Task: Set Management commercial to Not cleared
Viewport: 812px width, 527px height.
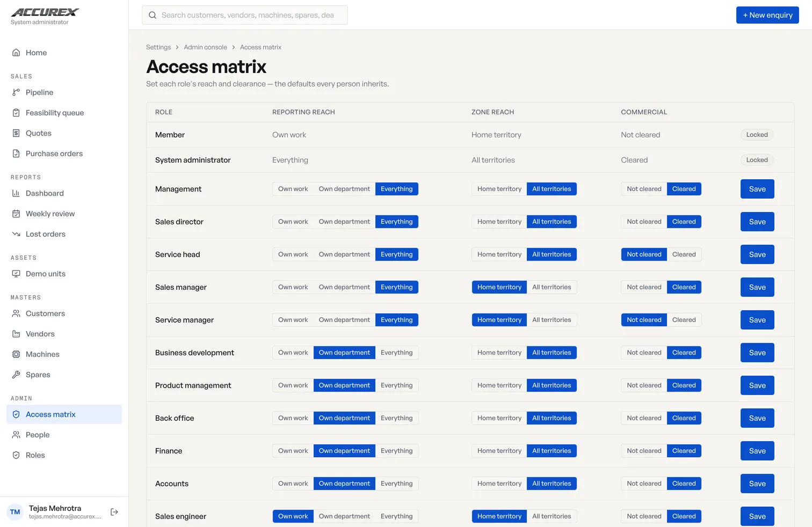Action: point(644,189)
